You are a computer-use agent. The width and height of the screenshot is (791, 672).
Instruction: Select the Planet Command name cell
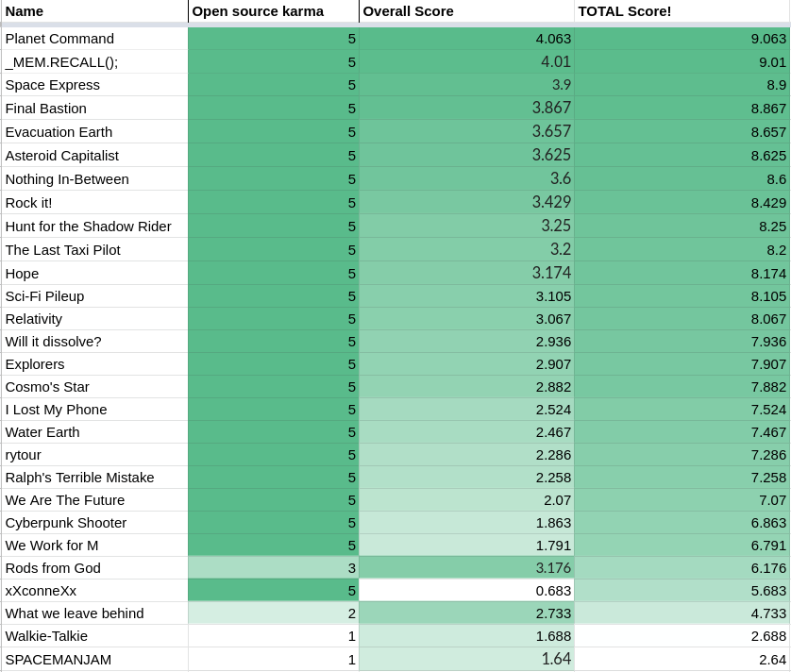tap(94, 39)
